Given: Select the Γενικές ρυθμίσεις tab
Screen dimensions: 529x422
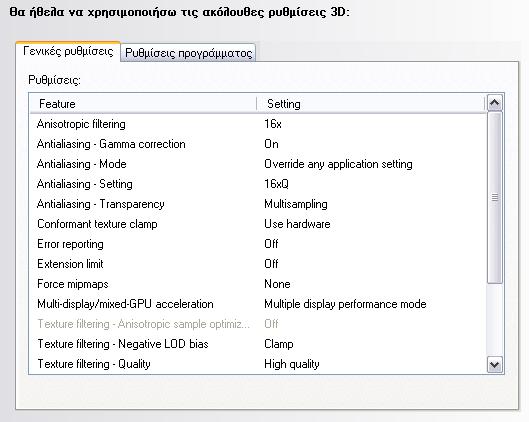Looking at the screenshot, I should (x=68, y=51).
